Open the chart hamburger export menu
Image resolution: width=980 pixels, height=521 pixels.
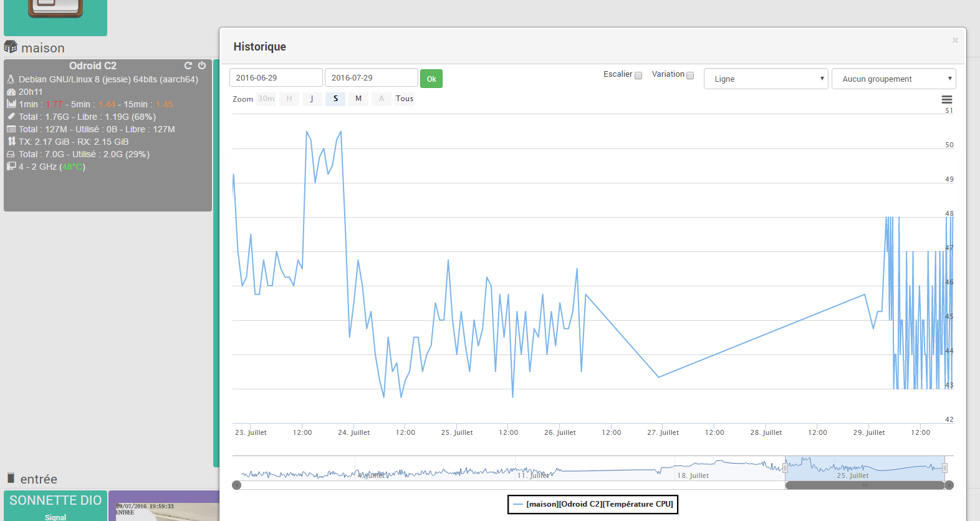(946, 99)
